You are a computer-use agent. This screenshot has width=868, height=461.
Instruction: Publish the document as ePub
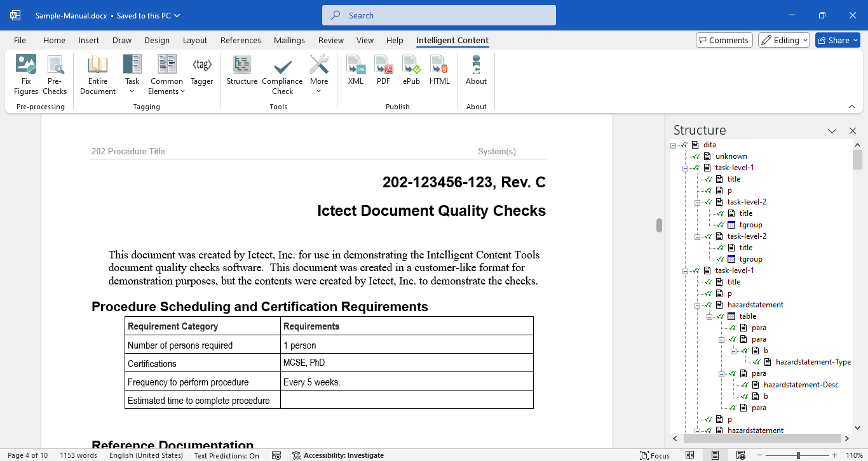coord(411,74)
